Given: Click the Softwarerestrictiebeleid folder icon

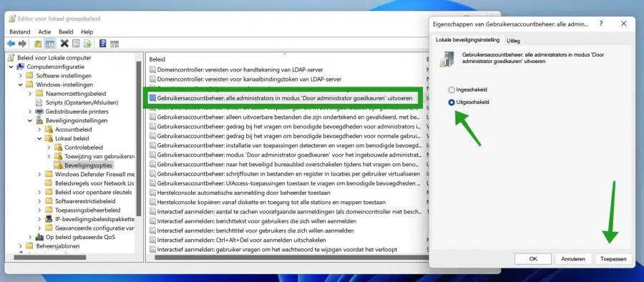Looking at the screenshot, I should tap(49, 201).
